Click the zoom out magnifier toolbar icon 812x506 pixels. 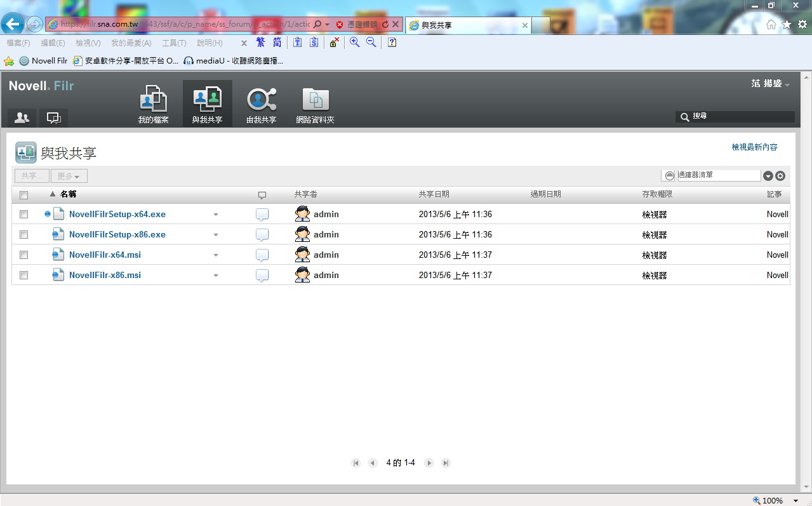[371, 43]
